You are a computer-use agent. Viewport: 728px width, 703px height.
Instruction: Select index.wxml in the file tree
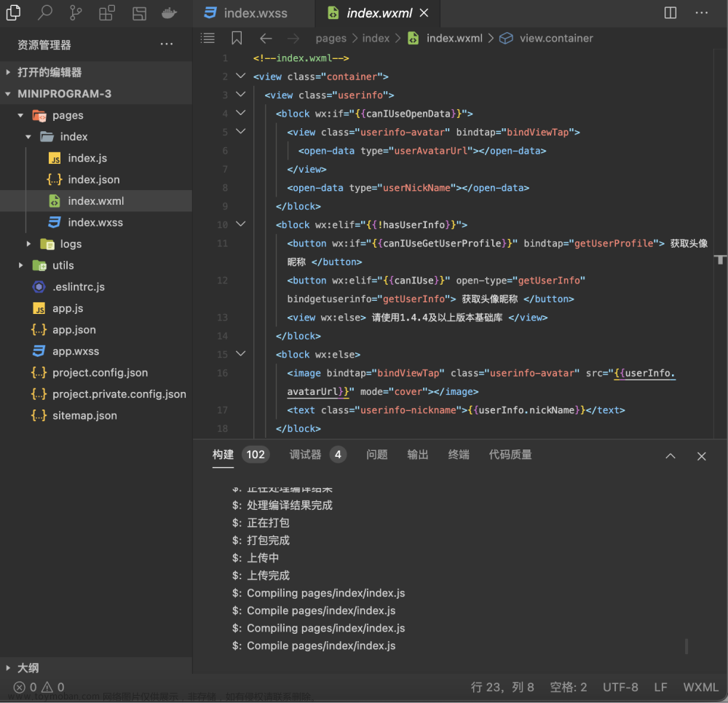tap(95, 201)
